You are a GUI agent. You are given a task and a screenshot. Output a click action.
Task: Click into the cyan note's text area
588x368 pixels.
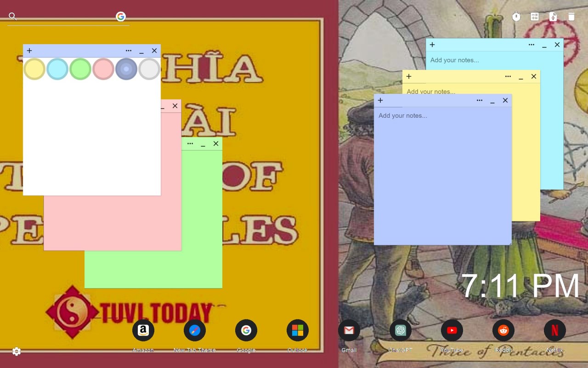coord(495,60)
